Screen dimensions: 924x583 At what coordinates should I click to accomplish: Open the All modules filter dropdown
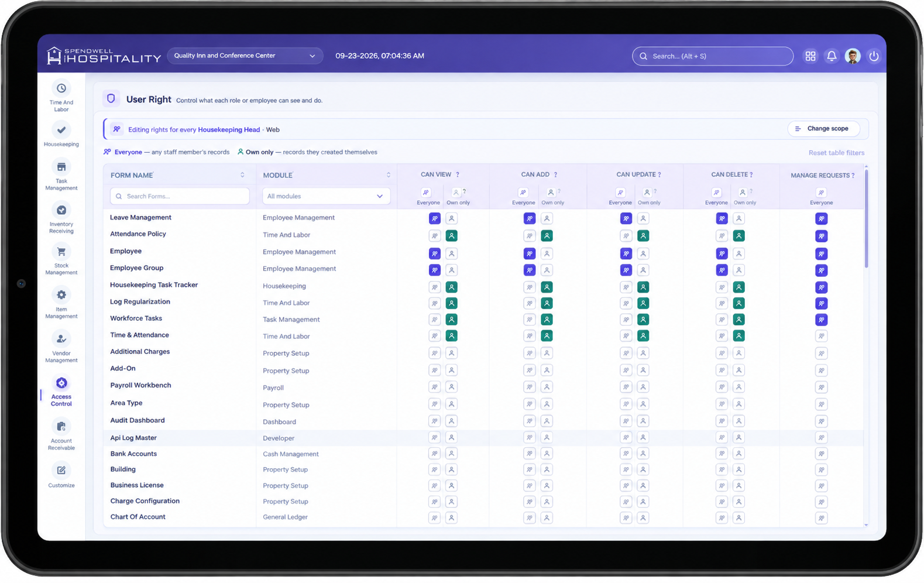[326, 196]
